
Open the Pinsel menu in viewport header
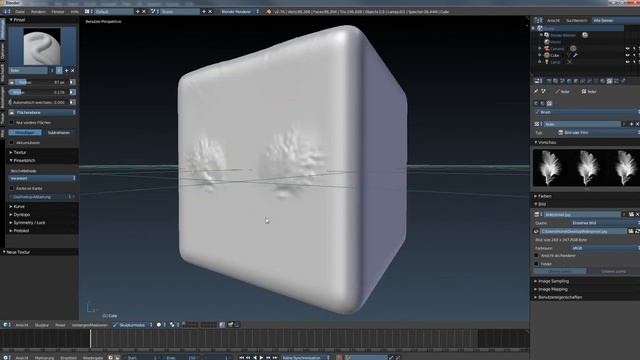tap(60, 325)
